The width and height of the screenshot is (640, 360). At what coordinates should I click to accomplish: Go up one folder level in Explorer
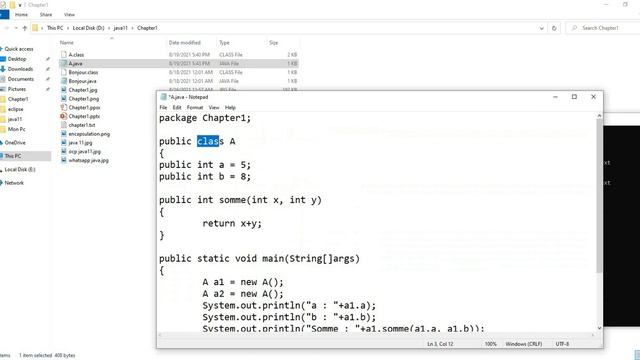24,28
